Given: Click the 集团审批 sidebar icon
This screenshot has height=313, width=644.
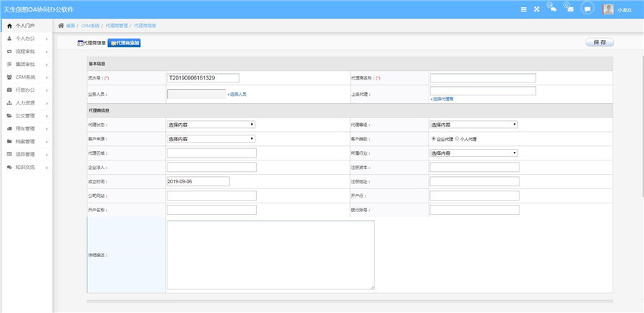Looking at the screenshot, I should [9, 64].
